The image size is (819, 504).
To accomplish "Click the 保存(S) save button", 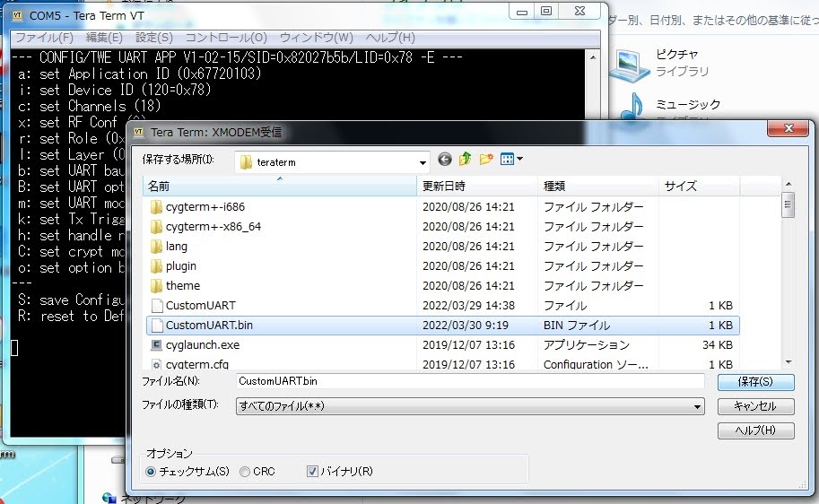I will point(756,382).
